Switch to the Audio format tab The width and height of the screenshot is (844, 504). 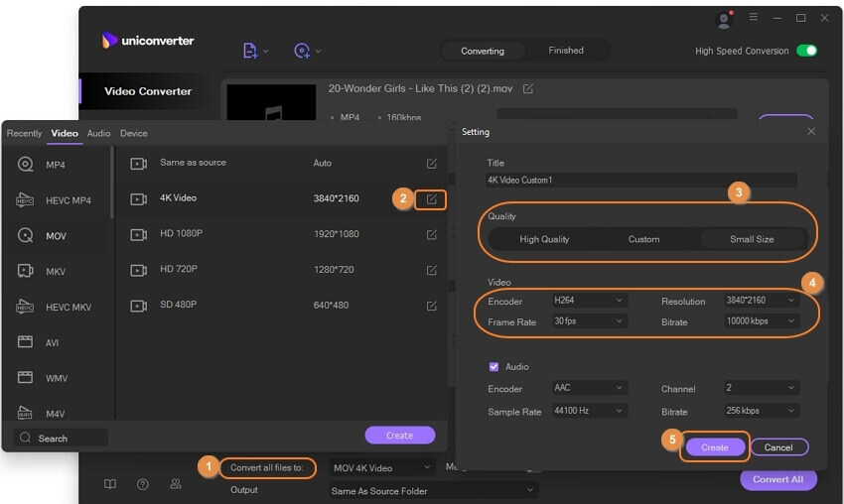tap(98, 133)
